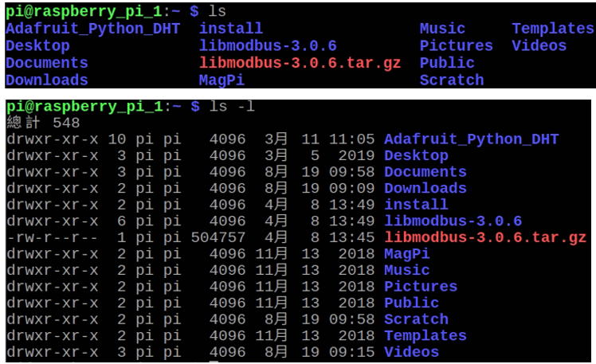The image size is (596, 364).
Task: Select the time 09:09 on the Downloads row
Action: click(x=352, y=189)
